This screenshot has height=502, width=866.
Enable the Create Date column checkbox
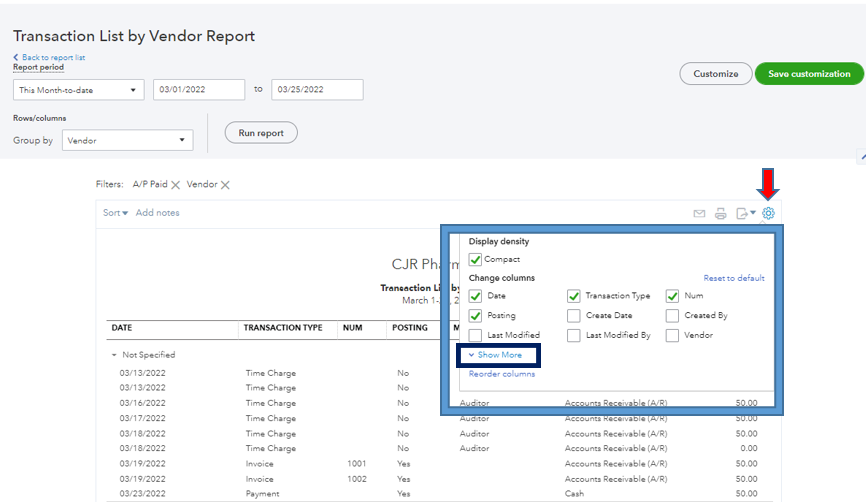574,315
